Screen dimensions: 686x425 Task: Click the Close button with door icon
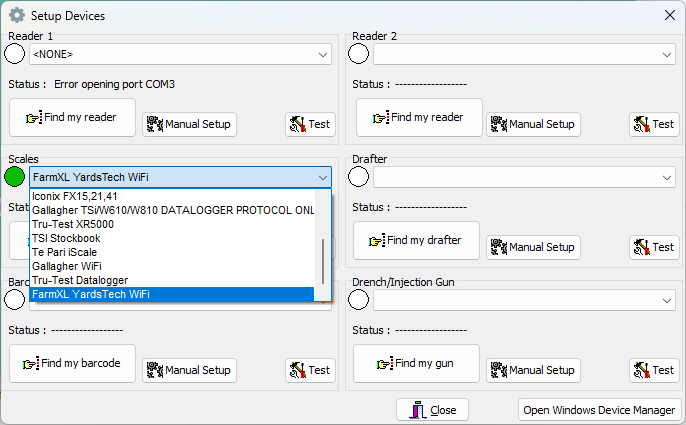tap(432, 410)
